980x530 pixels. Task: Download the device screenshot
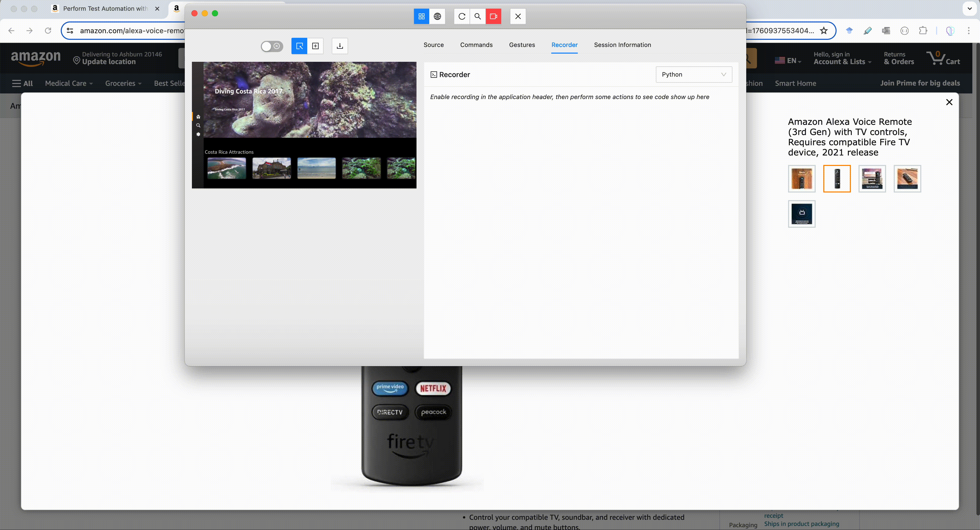coord(340,46)
